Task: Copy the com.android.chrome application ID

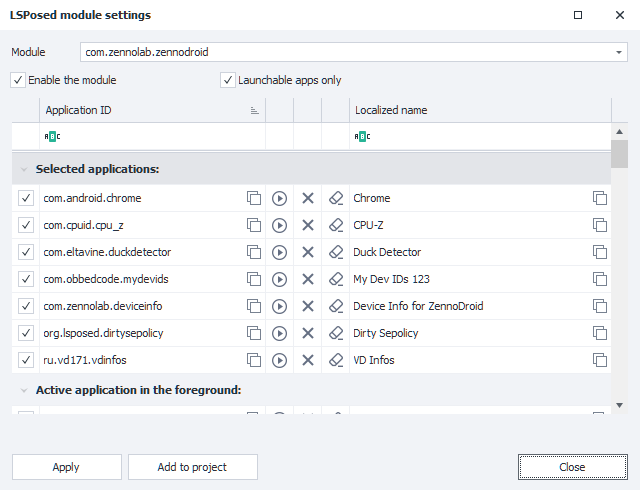Action: (254, 198)
